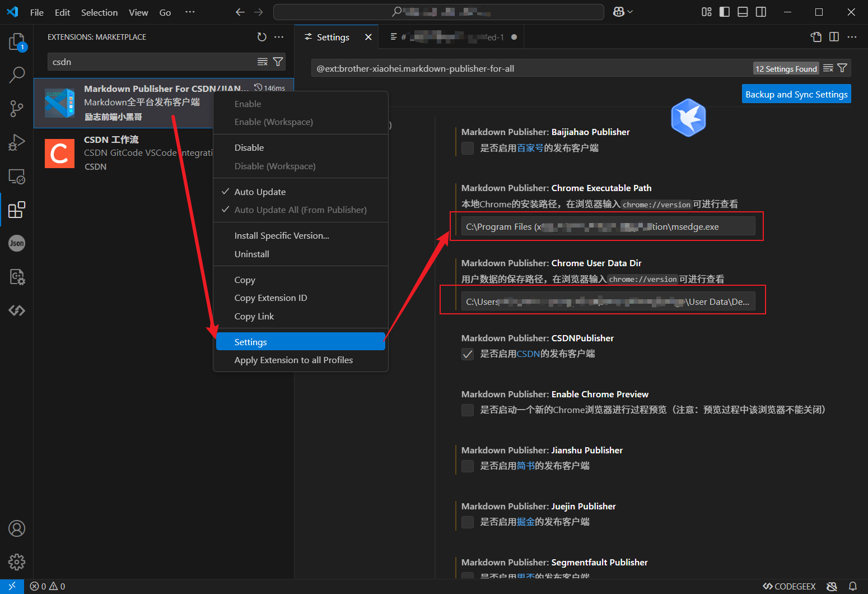Viewport: 868px width, 594px height.
Task: Close the Settings tab
Action: [x=368, y=37]
